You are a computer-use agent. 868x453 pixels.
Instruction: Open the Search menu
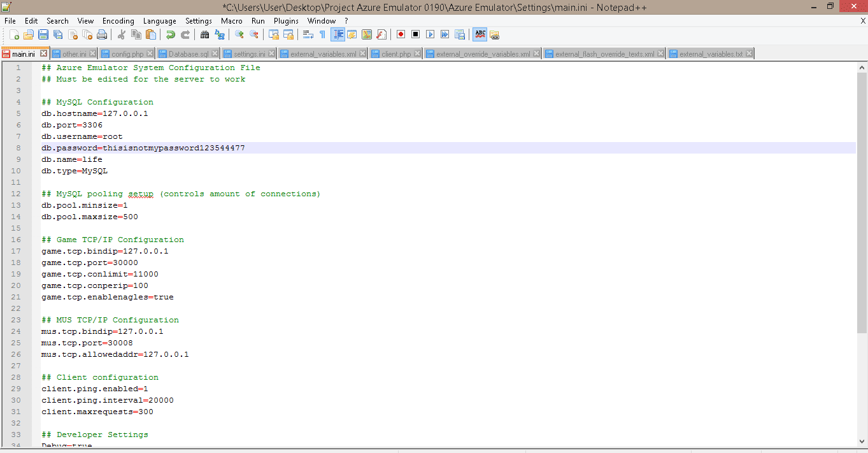point(57,21)
